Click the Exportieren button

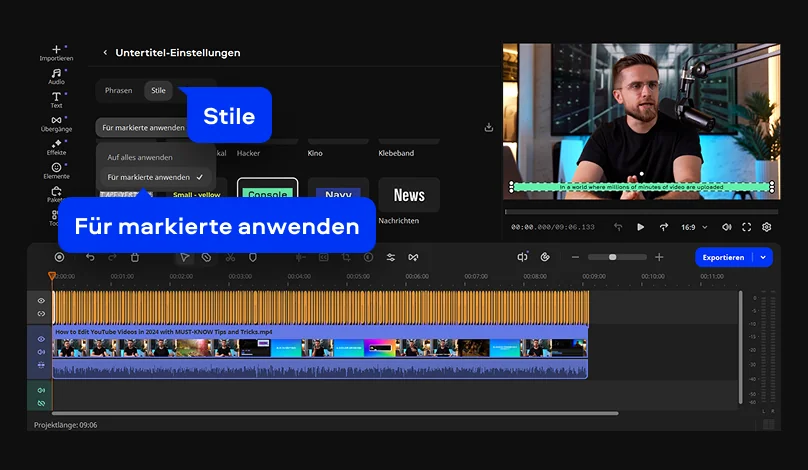pos(723,257)
